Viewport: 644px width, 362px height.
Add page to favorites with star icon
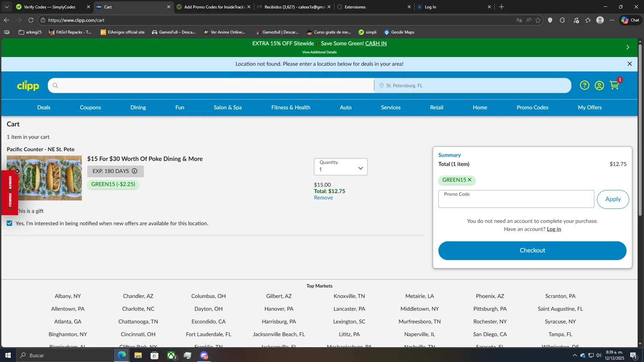538,20
